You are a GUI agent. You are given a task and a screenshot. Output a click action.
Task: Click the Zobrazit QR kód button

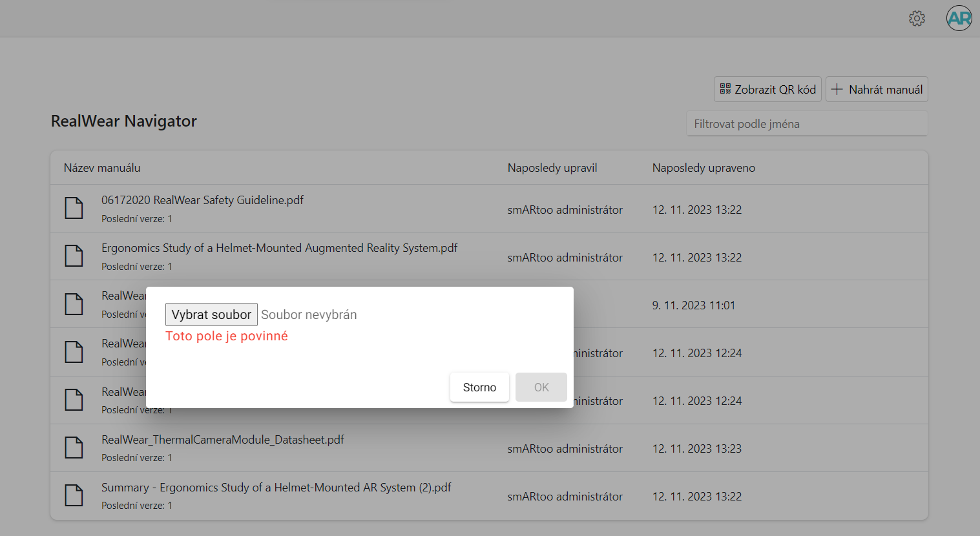coord(767,89)
